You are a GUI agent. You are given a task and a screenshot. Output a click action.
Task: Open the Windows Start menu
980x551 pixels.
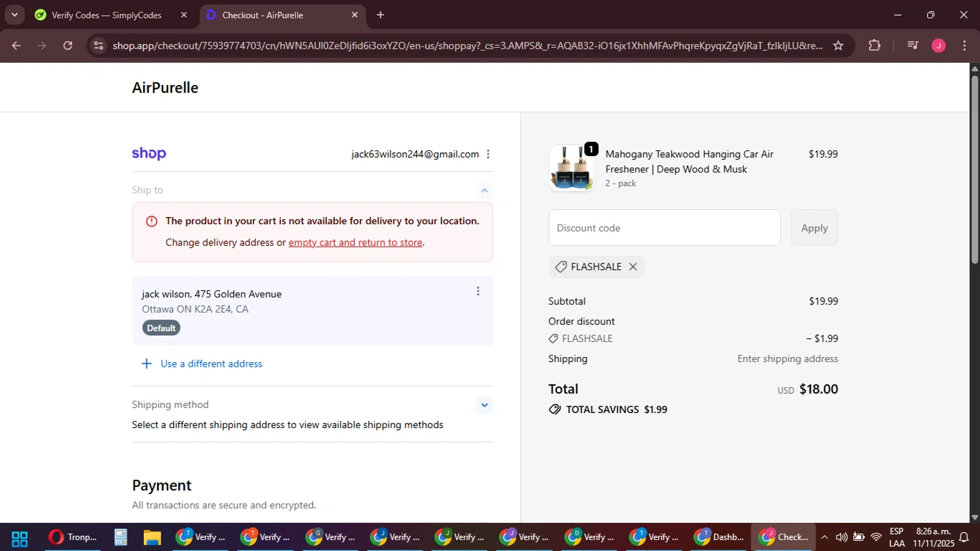20,538
